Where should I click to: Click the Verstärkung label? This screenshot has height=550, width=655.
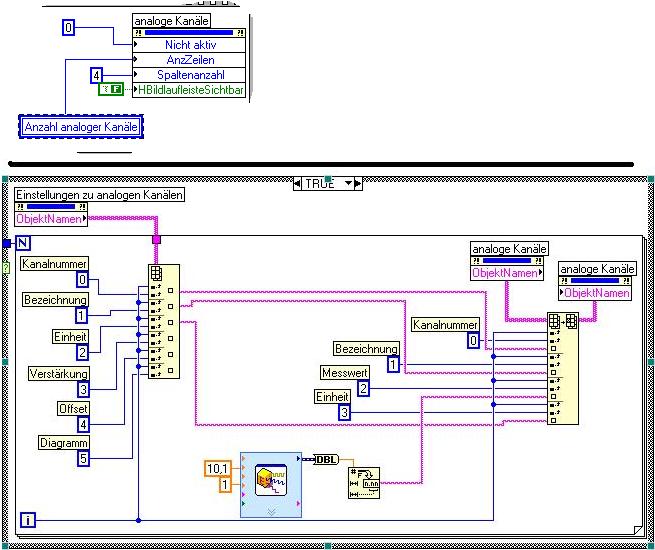[58, 373]
